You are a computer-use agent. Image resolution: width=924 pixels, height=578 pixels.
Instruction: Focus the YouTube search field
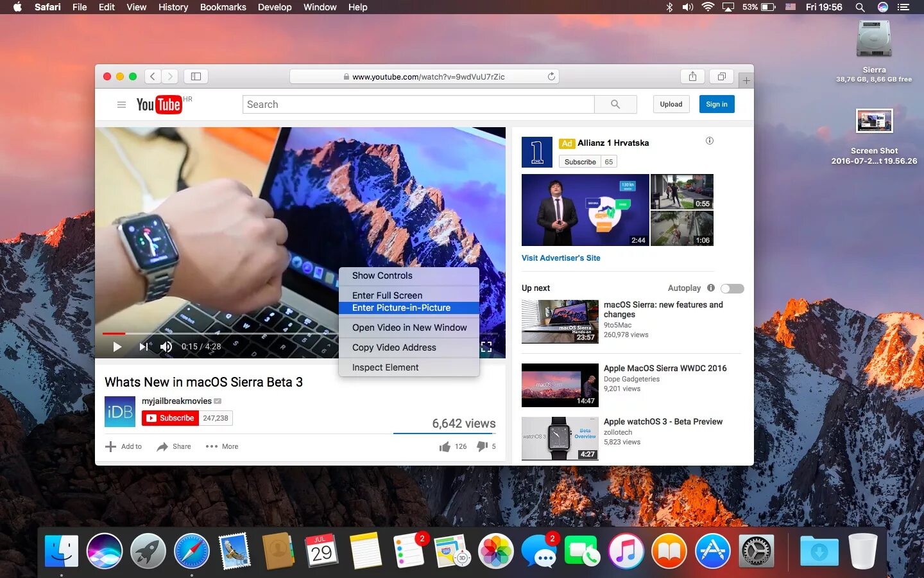pos(418,105)
